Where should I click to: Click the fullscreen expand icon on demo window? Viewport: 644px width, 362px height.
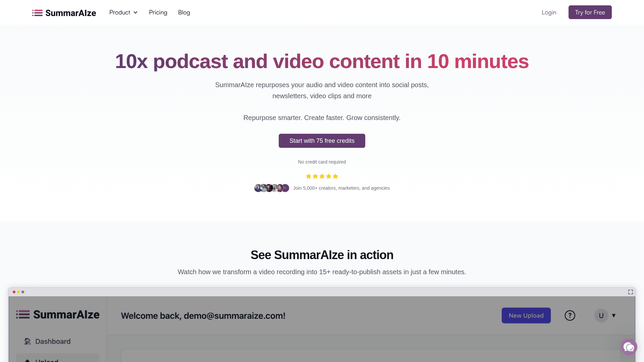(x=631, y=292)
